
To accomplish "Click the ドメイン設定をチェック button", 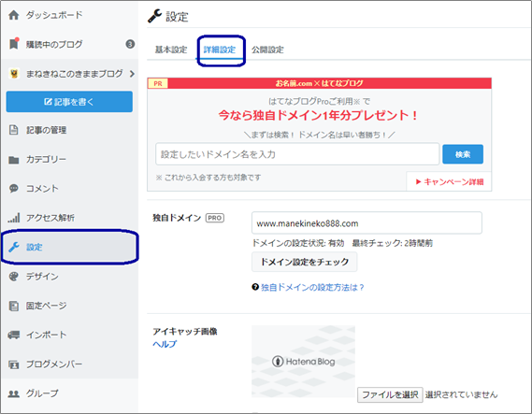I will (x=305, y=262).
